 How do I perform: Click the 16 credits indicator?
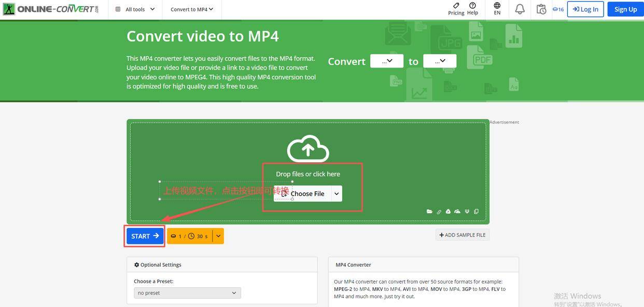[x=558, y=9]
